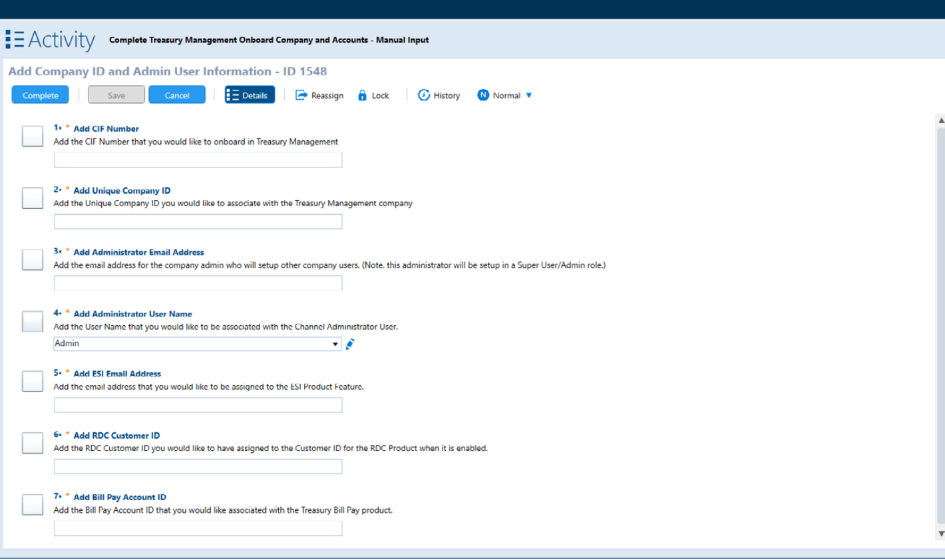945x560 pixels.
Task: Click the edit pencil icon beside Admin
Action: coord(350,344)
